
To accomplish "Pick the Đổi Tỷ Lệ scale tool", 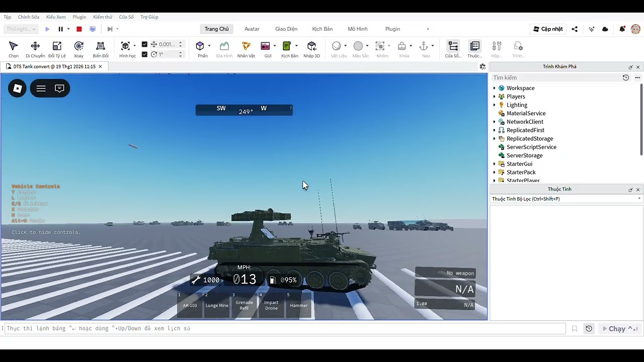I will pyautogui.click(x=57, y=49).
